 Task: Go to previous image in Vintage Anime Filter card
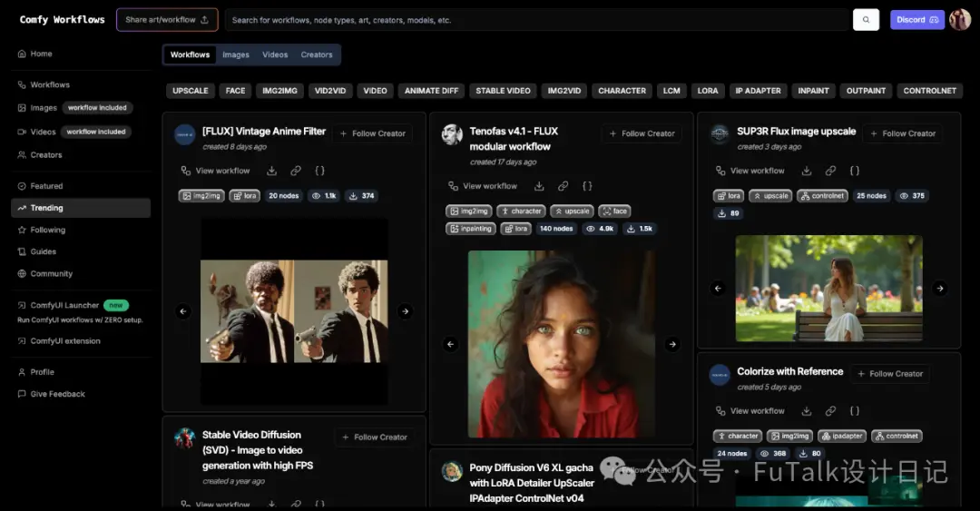click(x=183, y=310)
